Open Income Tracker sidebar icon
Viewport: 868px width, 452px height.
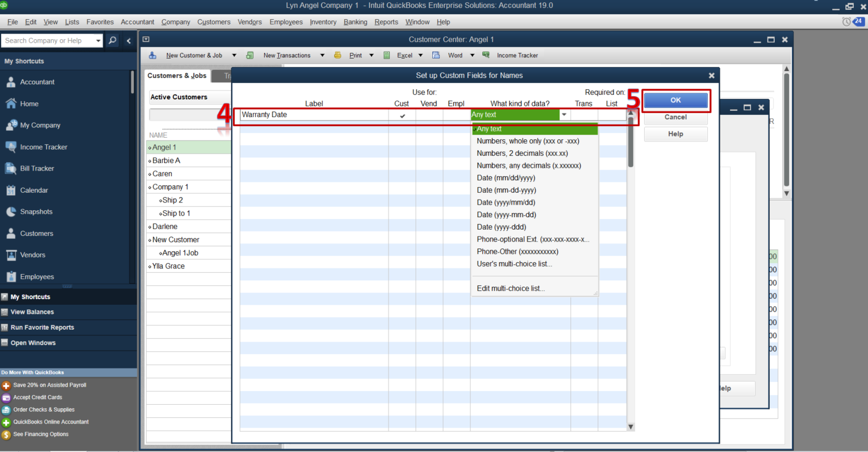pyautogui.click(x=11, y=147)
